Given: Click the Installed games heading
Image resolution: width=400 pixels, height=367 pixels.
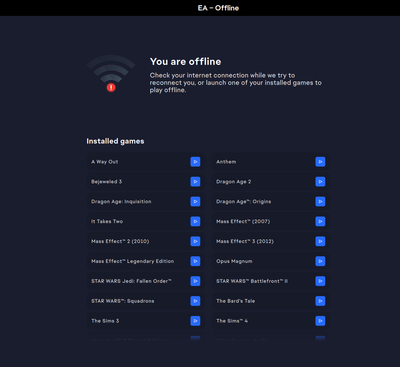Looking at the screenshot, I should pos(115,141).
